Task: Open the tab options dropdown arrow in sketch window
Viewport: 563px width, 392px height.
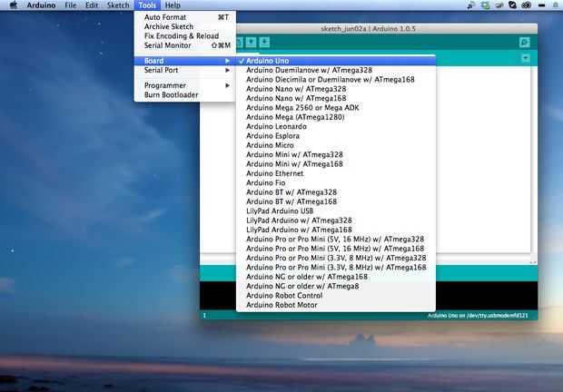Action: point(525,58)
